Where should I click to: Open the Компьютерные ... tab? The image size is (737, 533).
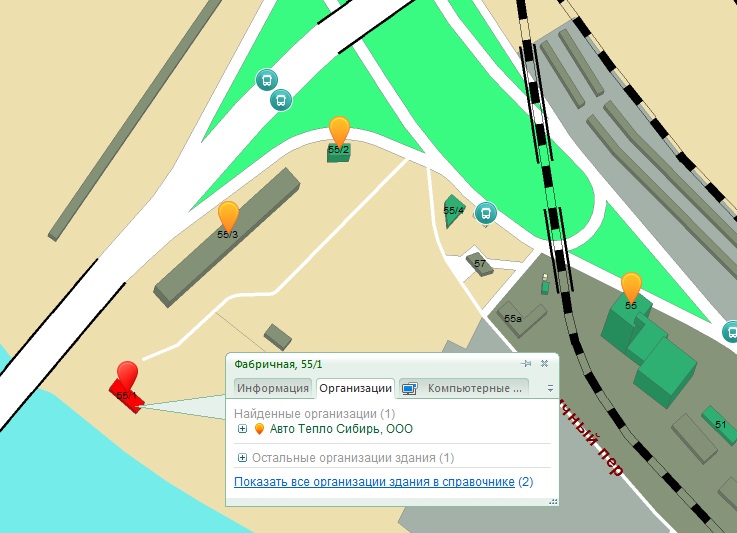[463, 388]
